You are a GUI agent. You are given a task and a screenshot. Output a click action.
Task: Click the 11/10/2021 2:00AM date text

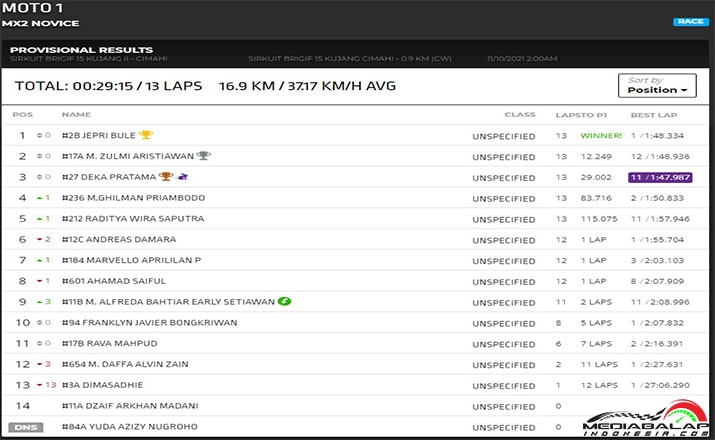(x=522, y=58)
